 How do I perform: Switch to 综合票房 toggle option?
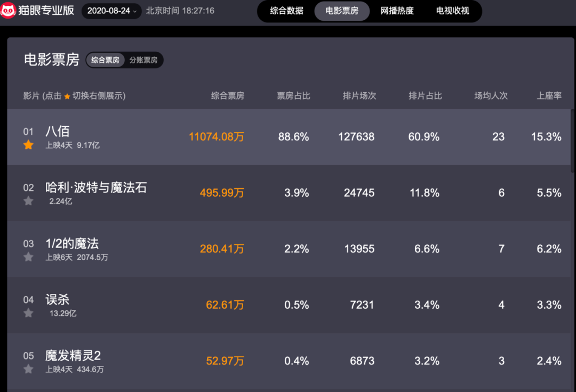tap(105, 60)
